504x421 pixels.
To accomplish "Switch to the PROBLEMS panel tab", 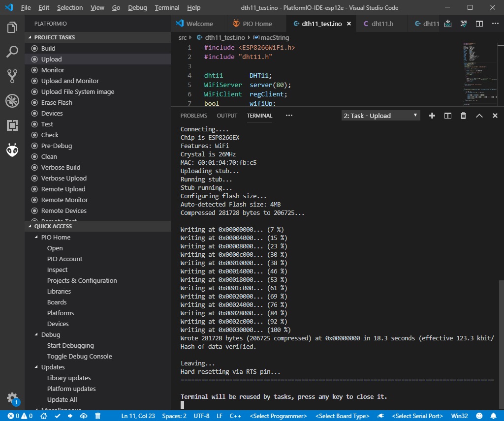I will coord(193,116).
